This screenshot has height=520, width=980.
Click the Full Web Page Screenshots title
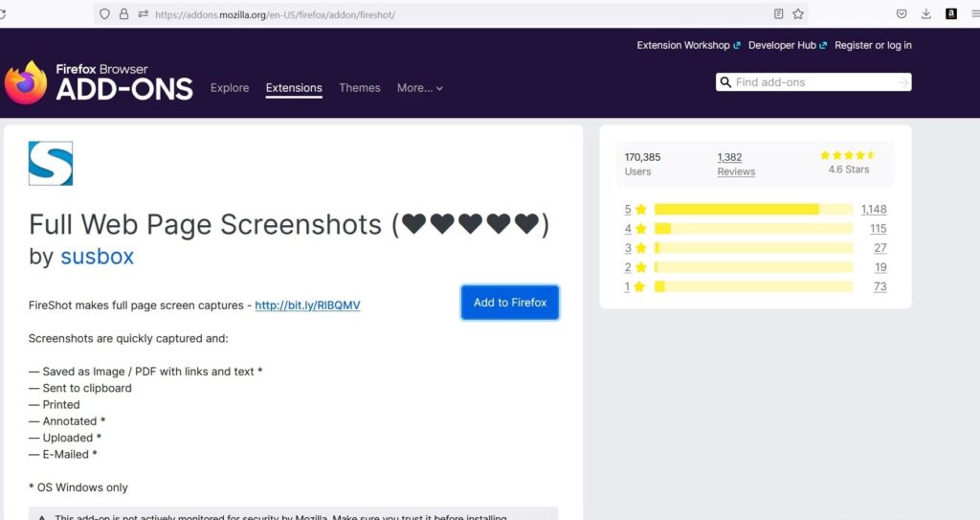click(289, 224)
